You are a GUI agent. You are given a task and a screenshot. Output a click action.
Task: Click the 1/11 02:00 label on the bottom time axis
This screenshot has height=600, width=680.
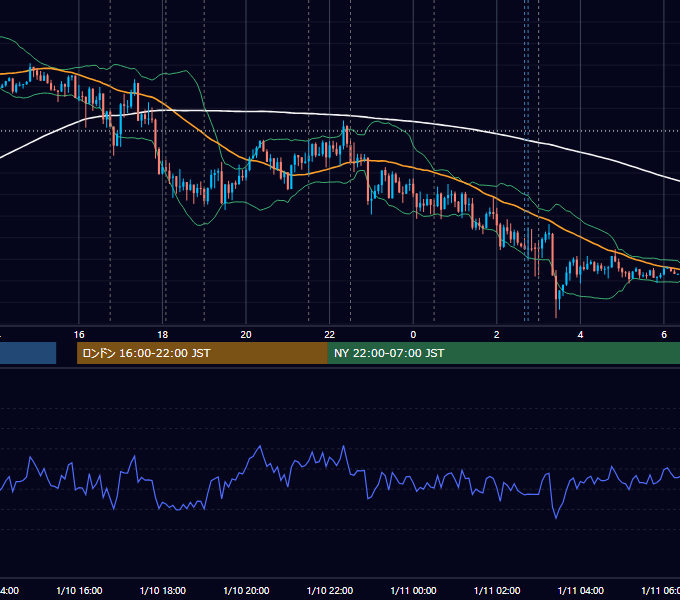pos(497,590)
